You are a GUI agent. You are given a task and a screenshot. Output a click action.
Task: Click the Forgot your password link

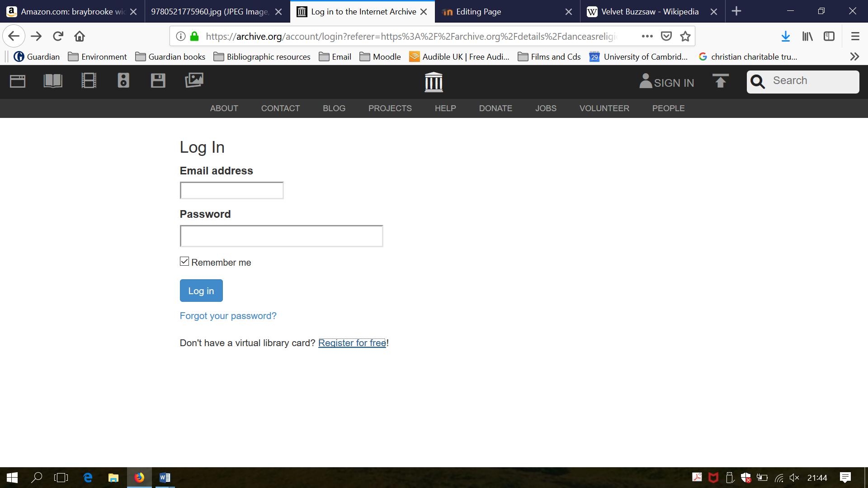228,316
